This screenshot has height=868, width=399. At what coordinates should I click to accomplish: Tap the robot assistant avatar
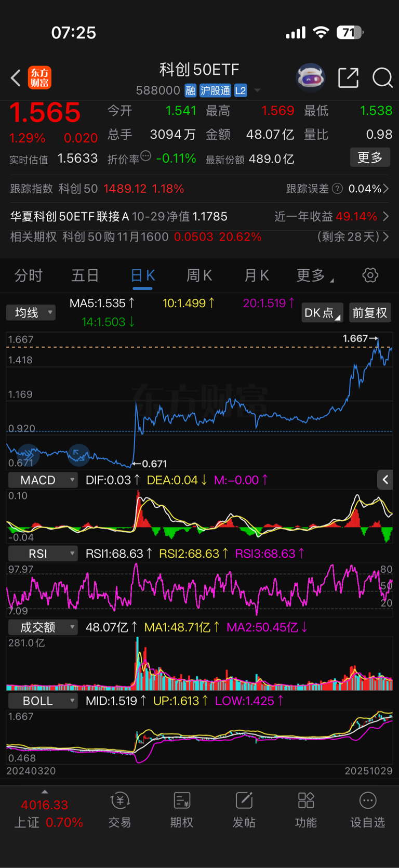tap(310, 77)
